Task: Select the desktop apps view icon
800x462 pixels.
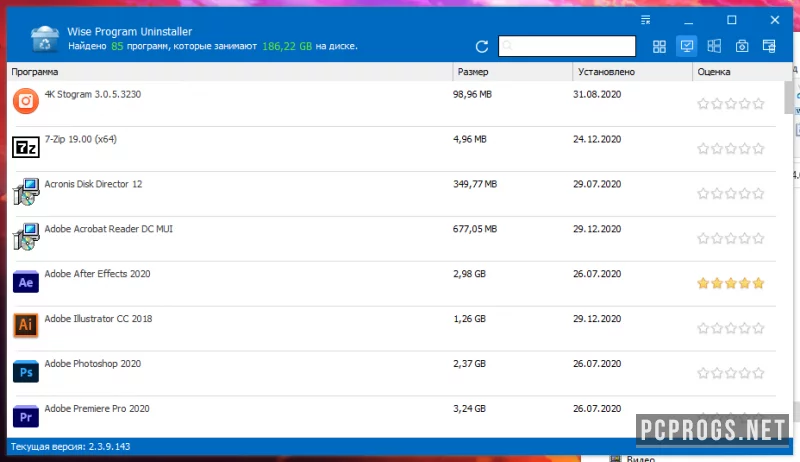Action: (x=687, y=46)
